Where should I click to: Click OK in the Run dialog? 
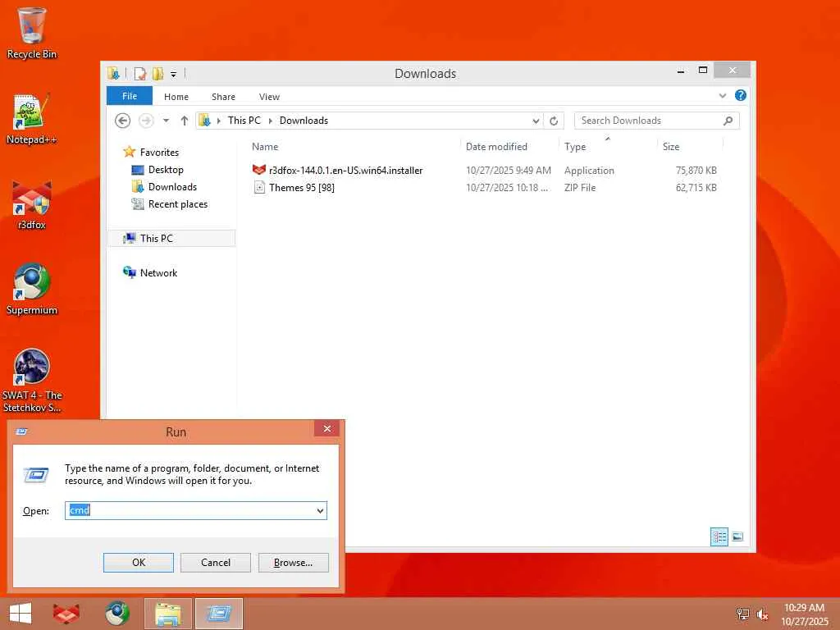point(139,563)
